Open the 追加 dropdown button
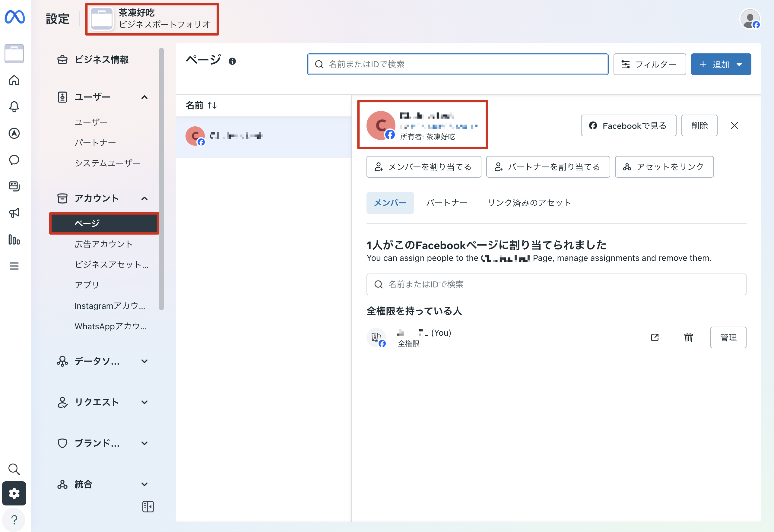 pos(721,64)
